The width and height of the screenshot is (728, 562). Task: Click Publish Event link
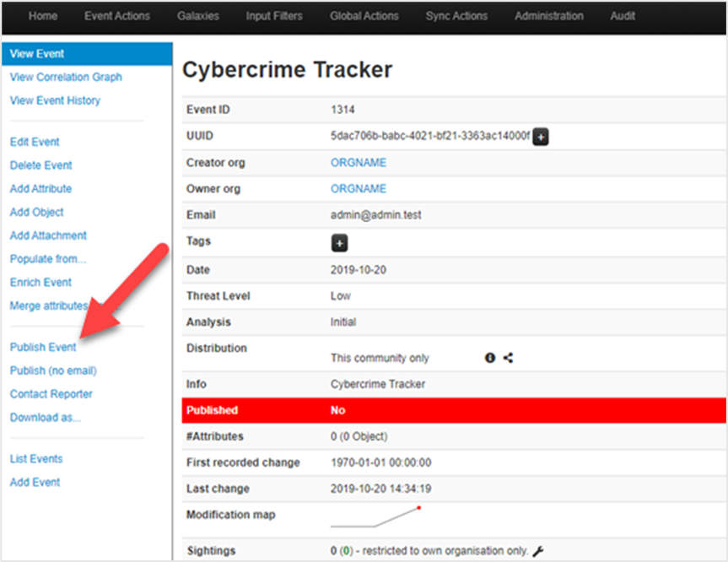tap(43, 347)
